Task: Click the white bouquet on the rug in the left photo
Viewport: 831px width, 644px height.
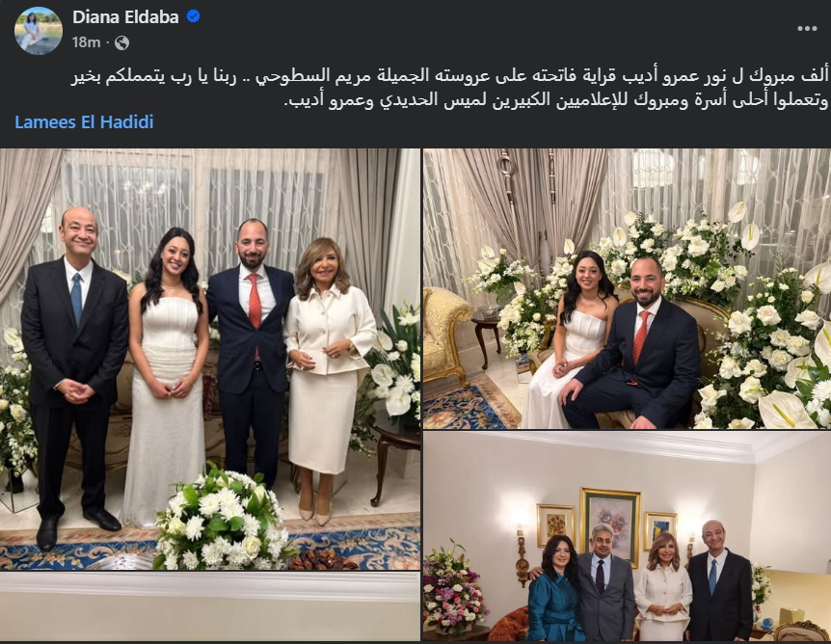Action: [x=221, y=519]
